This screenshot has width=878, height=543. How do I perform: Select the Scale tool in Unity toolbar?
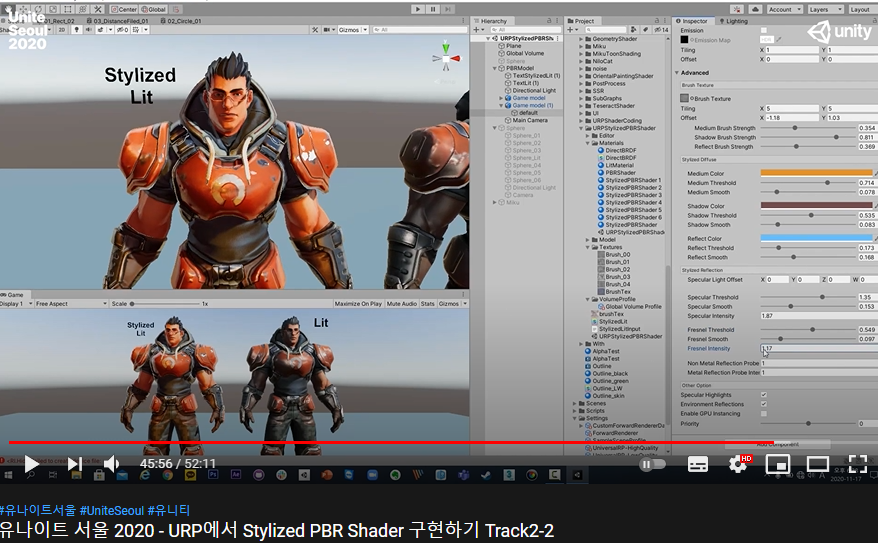click(x=53, y=9)
